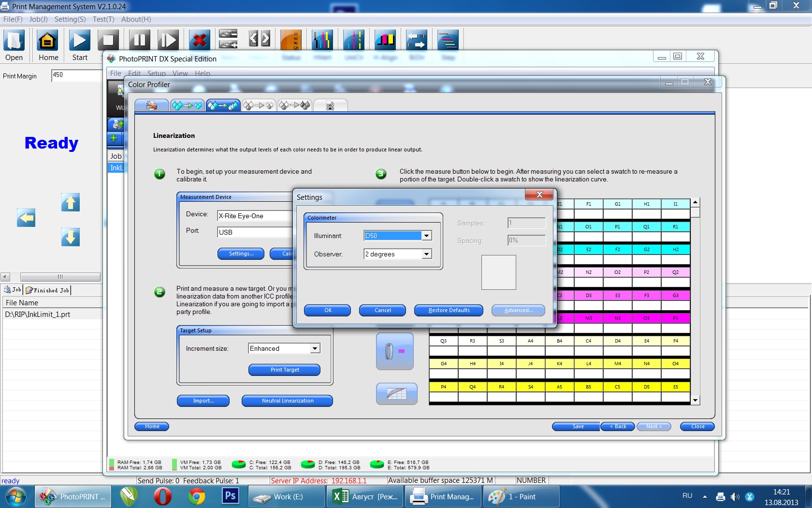812x508 pixels.
Task: Click the Neutral Linearization button
Action: [x=288, y=401]
